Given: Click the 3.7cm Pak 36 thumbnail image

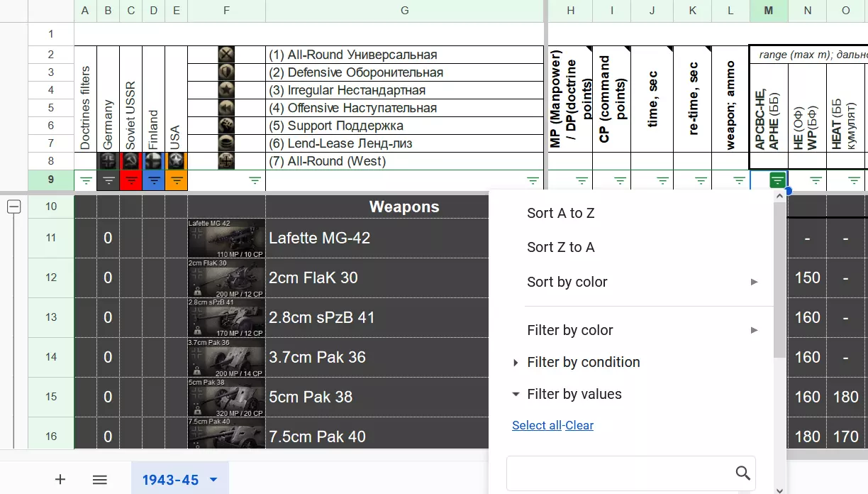Looking at the screenshot, I should [226, 358].
